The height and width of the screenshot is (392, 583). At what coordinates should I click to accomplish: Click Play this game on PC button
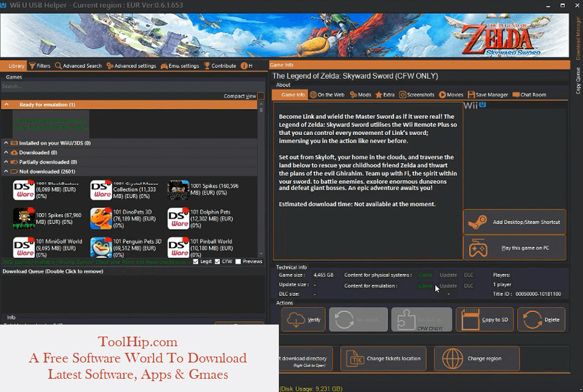(x=514, y=248)
